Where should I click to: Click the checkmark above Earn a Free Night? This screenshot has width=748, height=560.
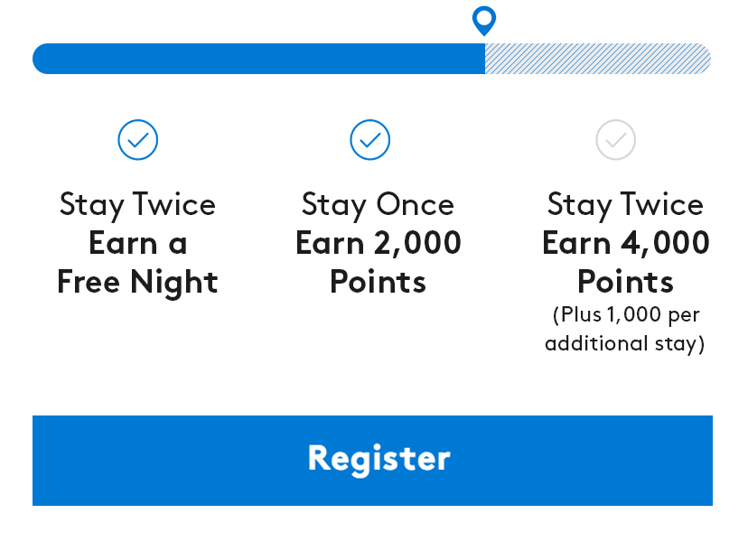(138, 140)
